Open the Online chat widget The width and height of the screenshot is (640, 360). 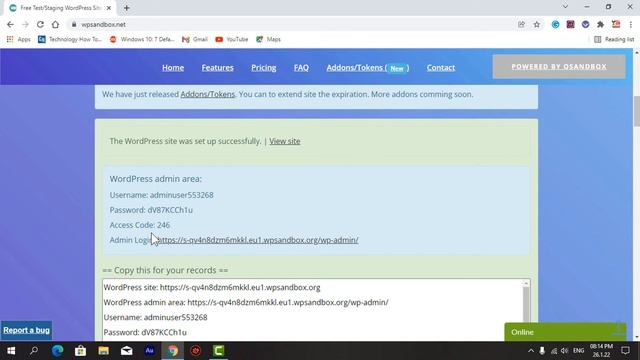[565, 332]
